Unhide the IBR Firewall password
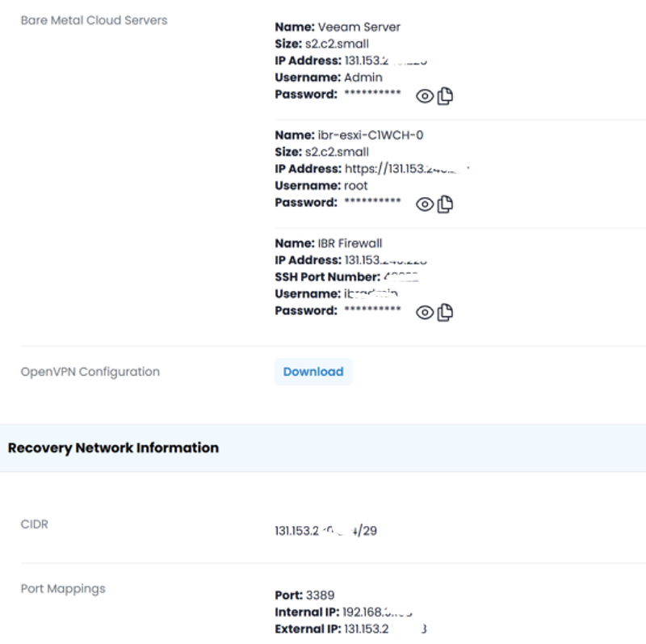Screen dimensions: 646x644 425,313
